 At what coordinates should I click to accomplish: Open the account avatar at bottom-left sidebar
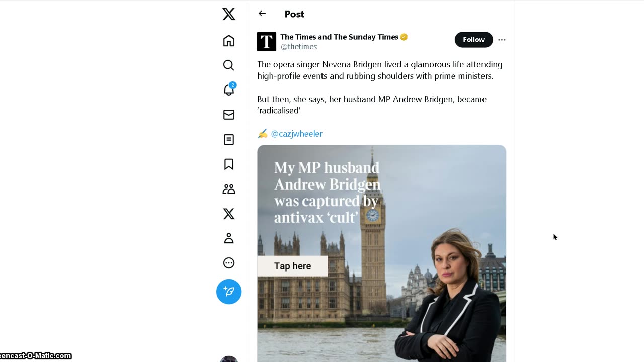[x=229, y=359]
